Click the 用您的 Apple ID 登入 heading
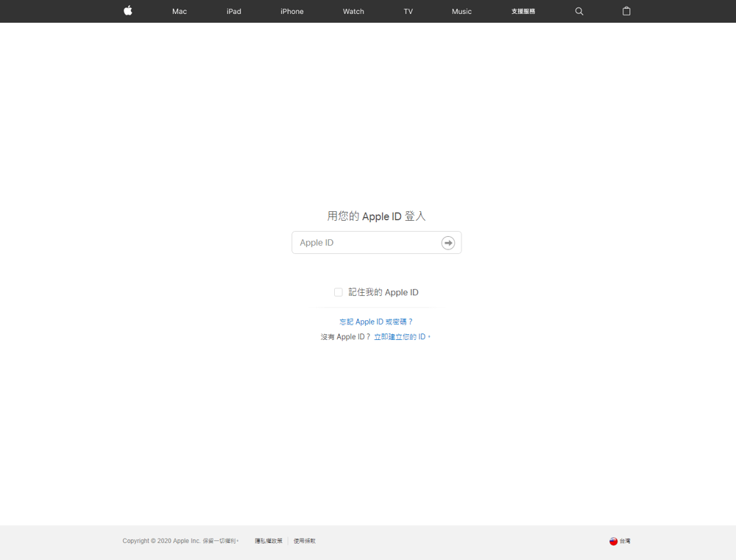This screenshot has width=736, height=560. tap(376, 216)
